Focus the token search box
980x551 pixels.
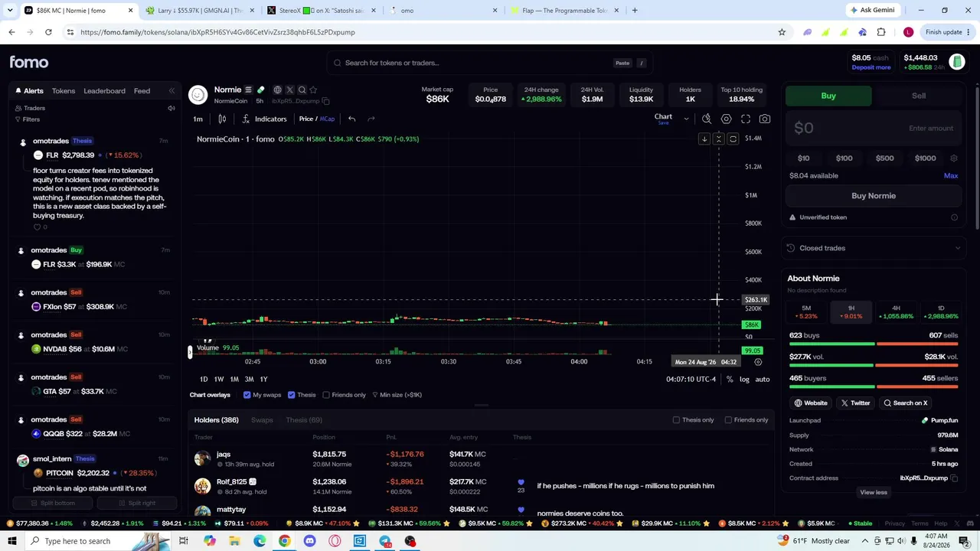pos(488,63)
